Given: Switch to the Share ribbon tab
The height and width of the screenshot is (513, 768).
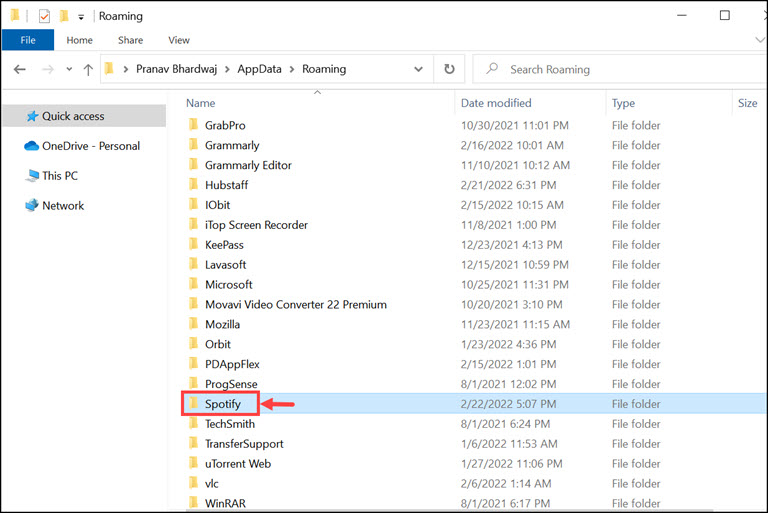Looking at the screenshot, I should point(130,40).
